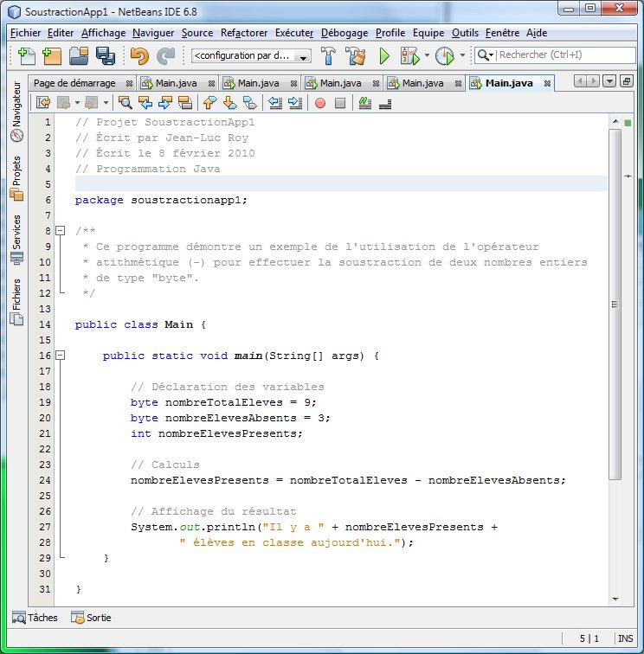Start macro recording with red circle

(320, 103)
